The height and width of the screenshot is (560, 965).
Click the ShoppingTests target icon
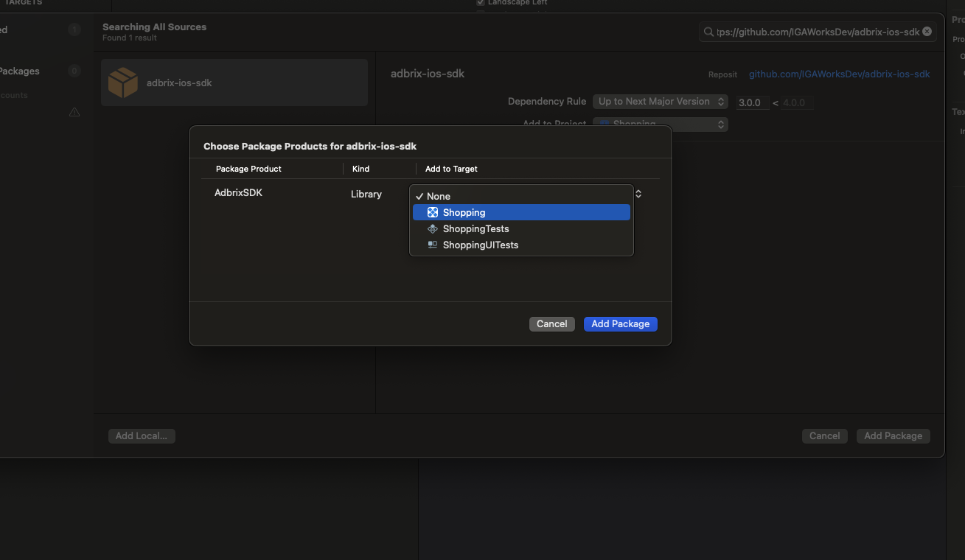[433, 228]
